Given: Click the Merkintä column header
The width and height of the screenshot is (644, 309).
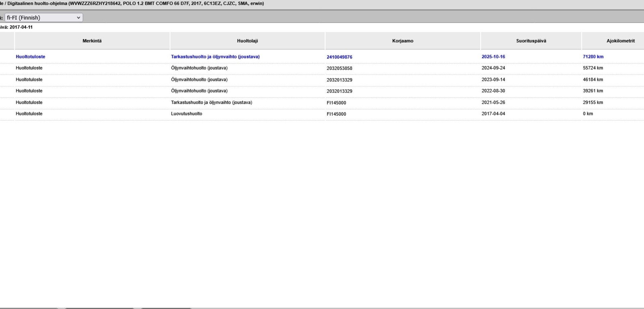Looking at the screenshot, I should (x=92, y=41).
